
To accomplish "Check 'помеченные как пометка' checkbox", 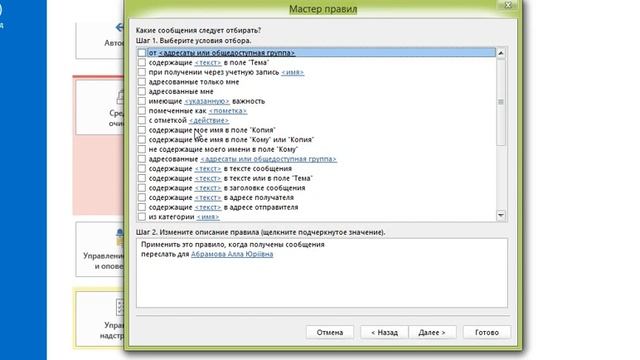I will (142, 111).
